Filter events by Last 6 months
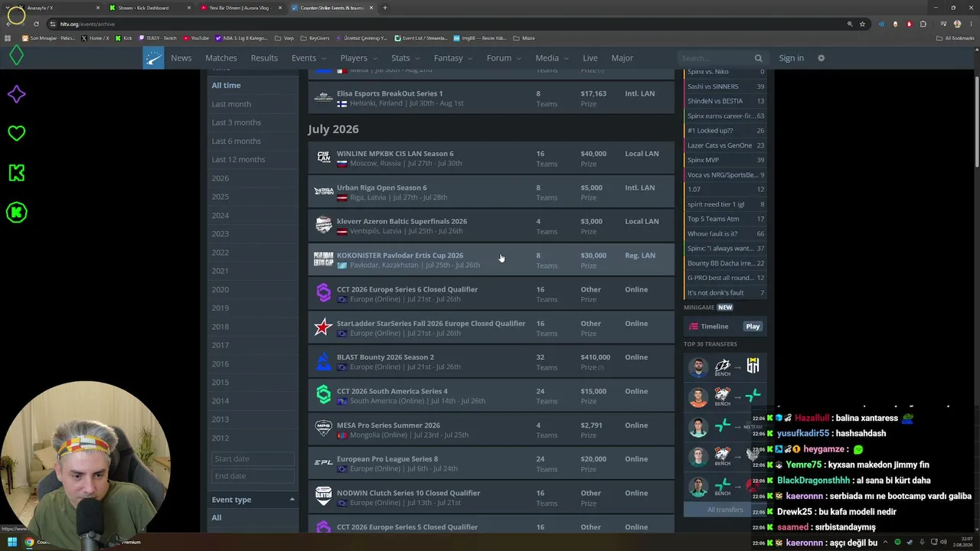980x551 pixels. [237, 141]
